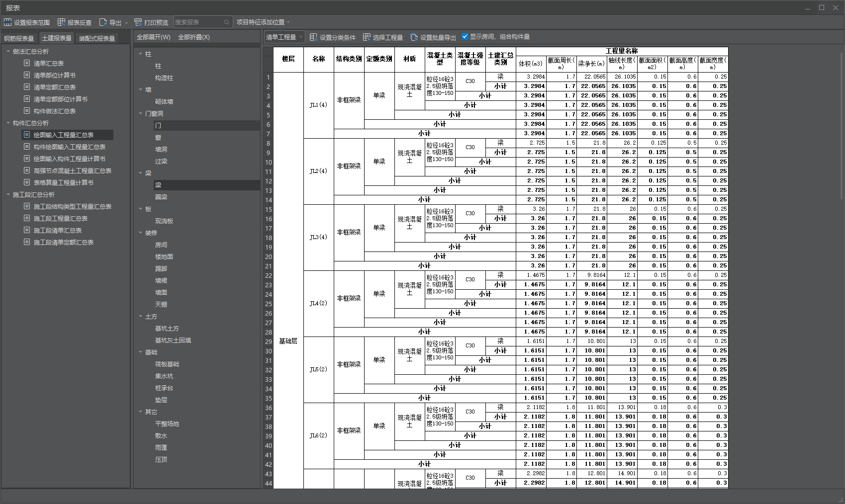845x504 pixels.
Task: Click the 打印预览 printer icon
Action: pyautogui.click(x=138, y=22)
